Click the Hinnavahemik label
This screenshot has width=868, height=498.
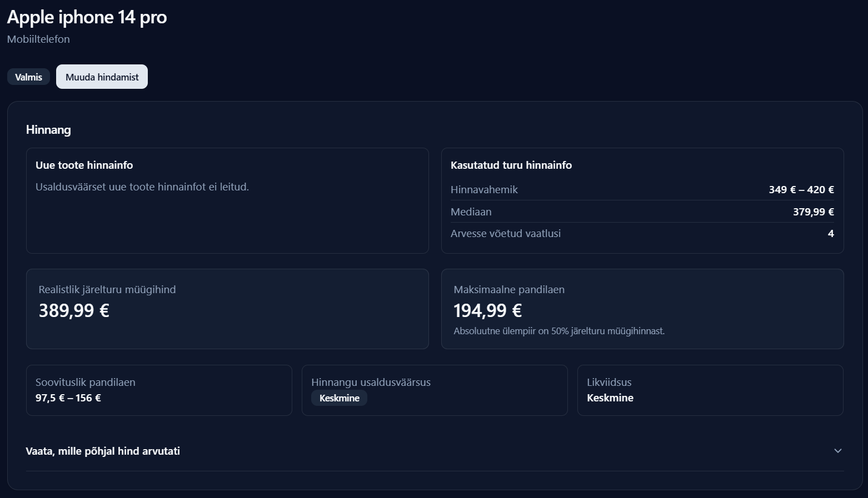[x=484, y=190]
